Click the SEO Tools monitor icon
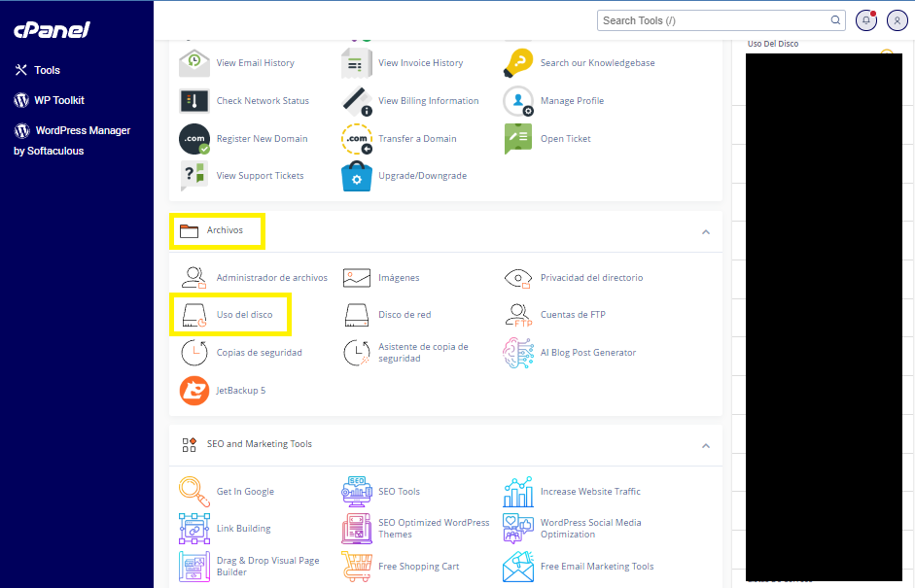915x588 pixels. click(357, 492)
